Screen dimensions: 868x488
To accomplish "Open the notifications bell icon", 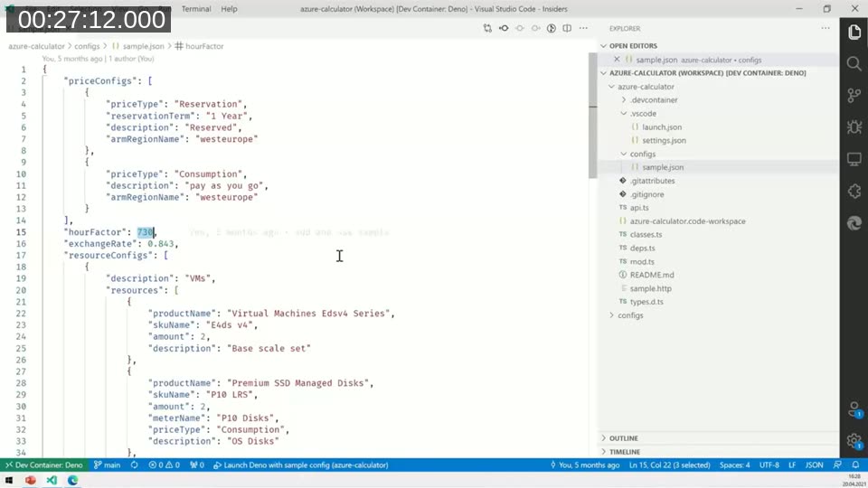I will pos(856,465).
